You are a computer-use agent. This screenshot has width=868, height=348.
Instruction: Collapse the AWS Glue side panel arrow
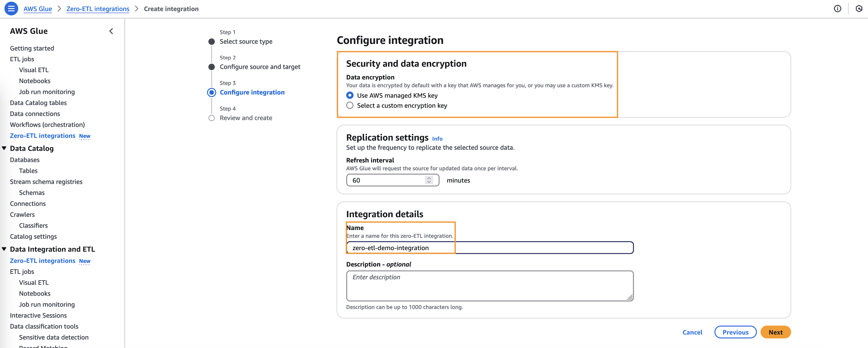click(x=111, y=31)
